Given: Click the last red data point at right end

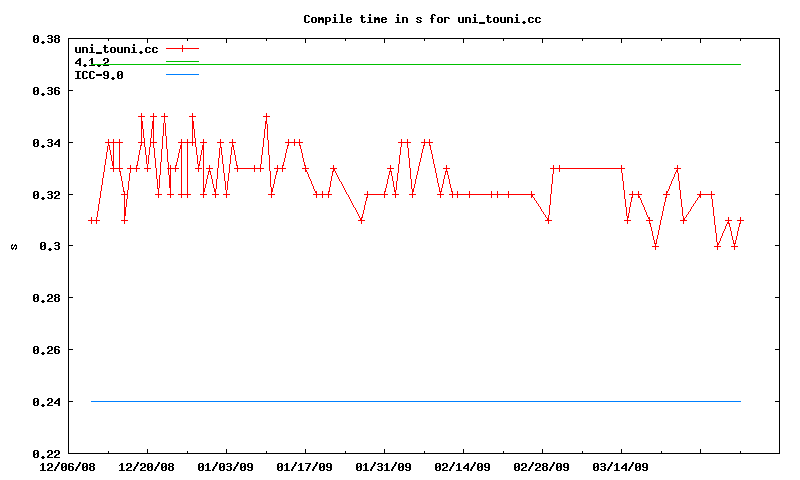Looking at the screenshot, I should pos(740,220).
